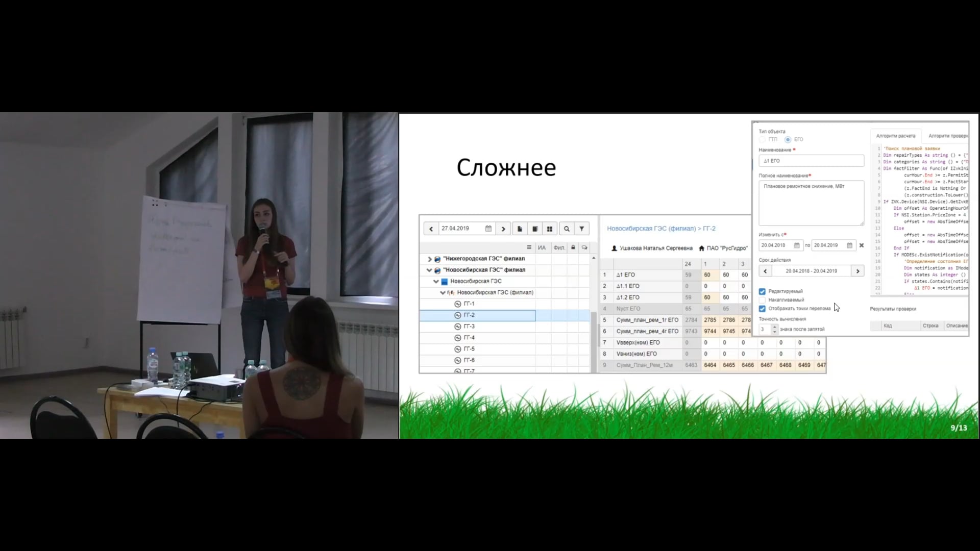Screen dimensions: 980x551
Task: Select the ГТП object type radio
Action: pos(763,139)
